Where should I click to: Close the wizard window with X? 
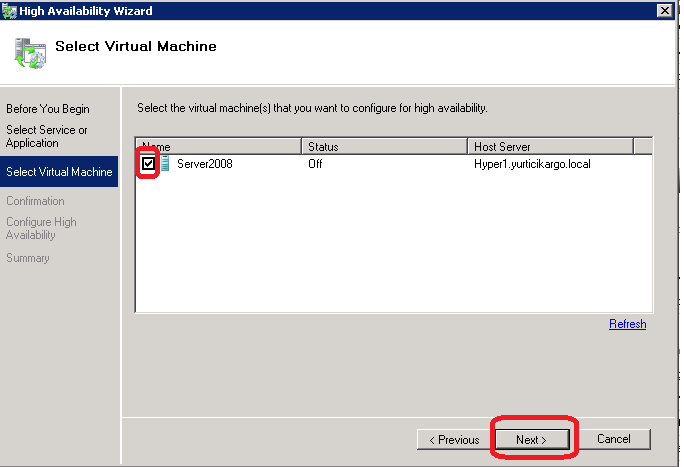click(x=664, y=10)
